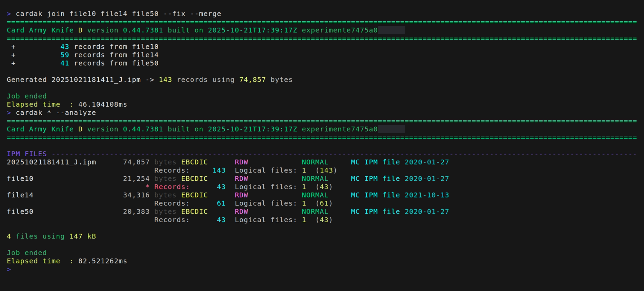
Task: Click the empty command prompt at the bottom
Action: click(9, 269)
